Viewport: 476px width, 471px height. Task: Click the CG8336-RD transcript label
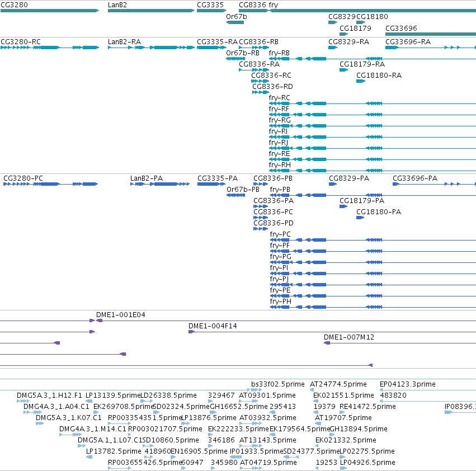[272, 87]
